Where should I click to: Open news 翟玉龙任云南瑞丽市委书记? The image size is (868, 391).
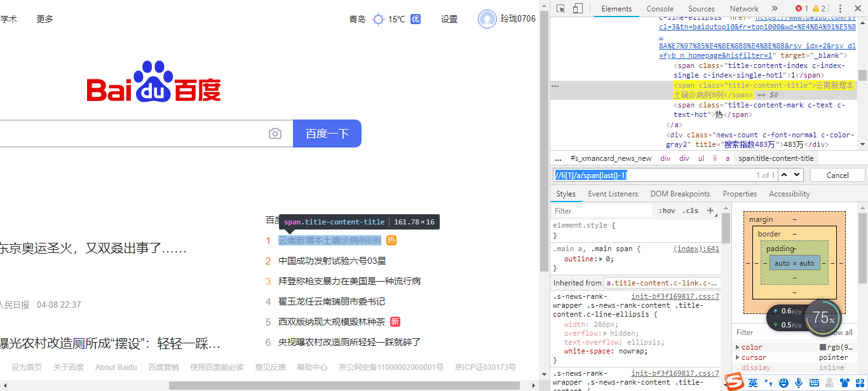click(x=332, y=301)
